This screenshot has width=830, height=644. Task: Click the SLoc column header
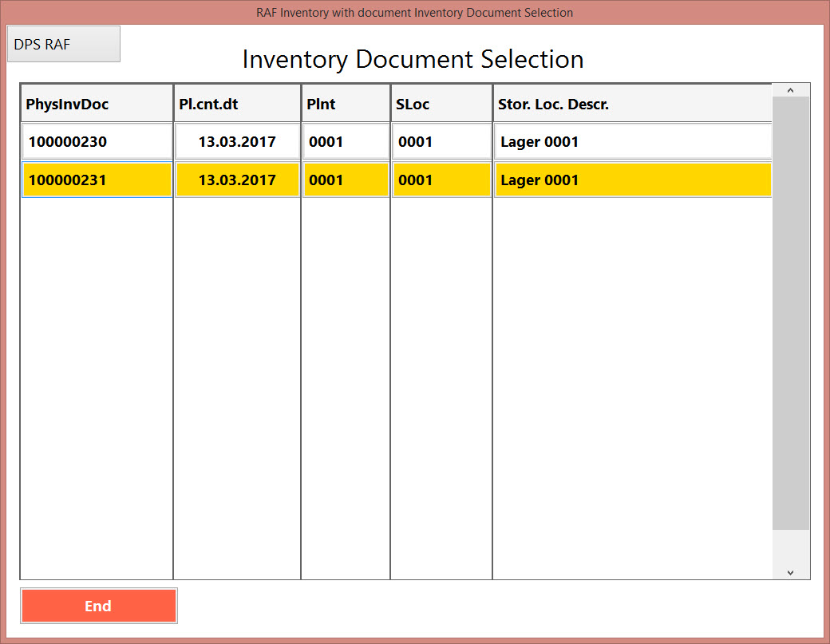coord(441,104)
